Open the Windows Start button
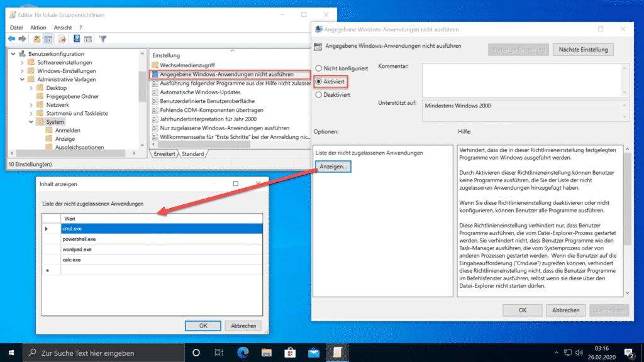 [x=11, y=353]
